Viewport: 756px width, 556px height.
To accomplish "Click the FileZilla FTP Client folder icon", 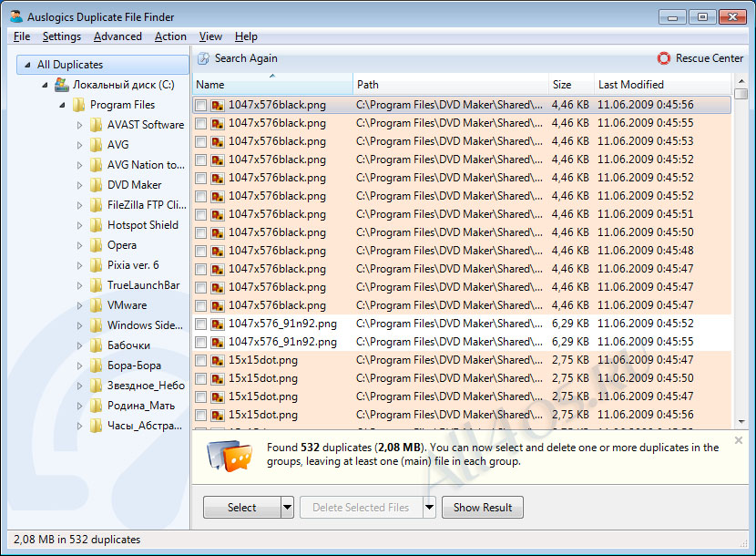I will pos(96,205).
